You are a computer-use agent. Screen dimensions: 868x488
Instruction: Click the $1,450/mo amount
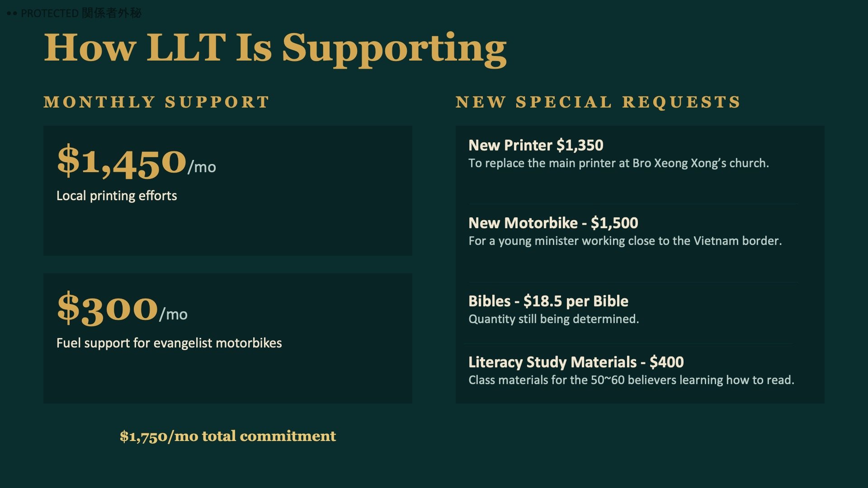(x=136, y=161)
